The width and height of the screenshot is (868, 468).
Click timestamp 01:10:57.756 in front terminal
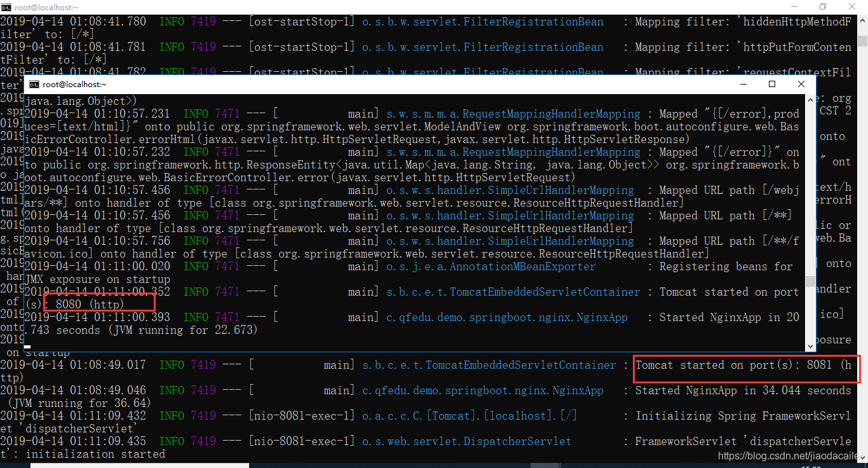133,241
